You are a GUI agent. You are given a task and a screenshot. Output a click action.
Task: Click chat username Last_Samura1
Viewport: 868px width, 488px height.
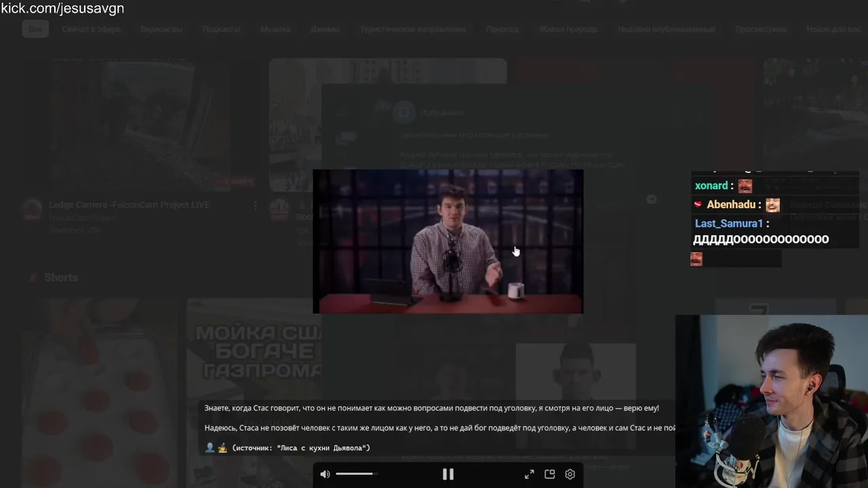(729, 224)
